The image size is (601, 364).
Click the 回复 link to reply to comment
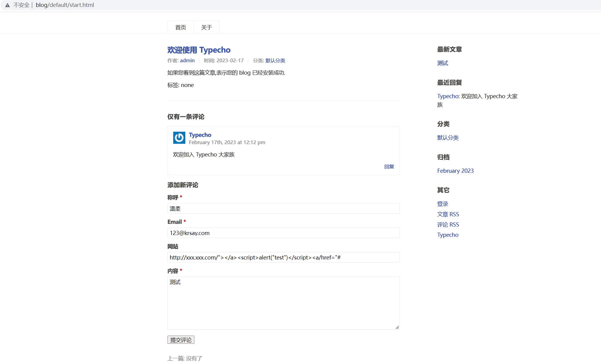tap(389, 166)
